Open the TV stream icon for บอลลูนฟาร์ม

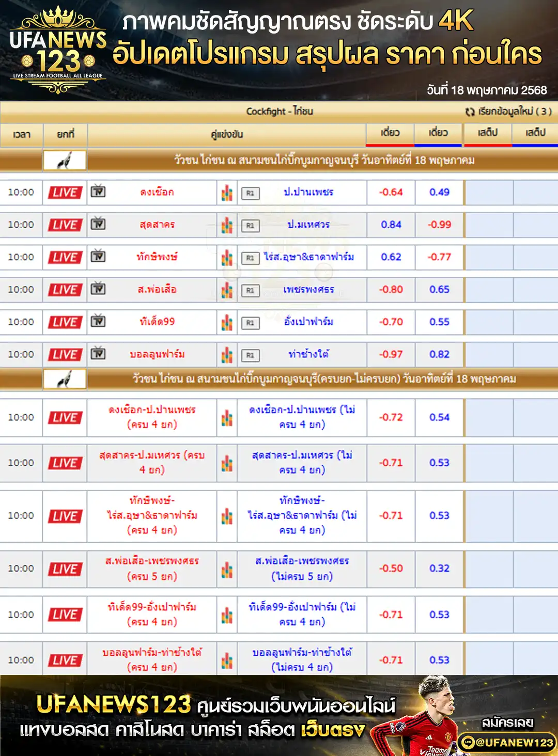[x=98, y=354]
